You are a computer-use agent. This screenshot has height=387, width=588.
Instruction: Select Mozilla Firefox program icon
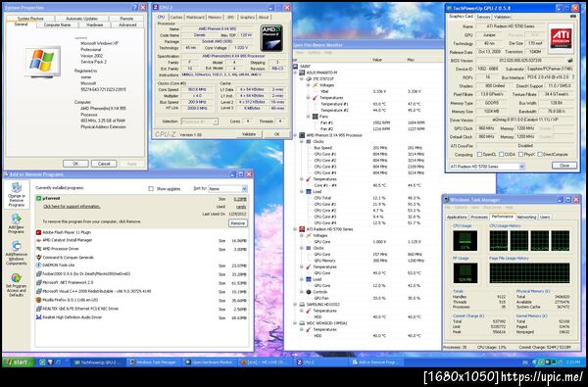pyautogui.click(x=38, y=300)
